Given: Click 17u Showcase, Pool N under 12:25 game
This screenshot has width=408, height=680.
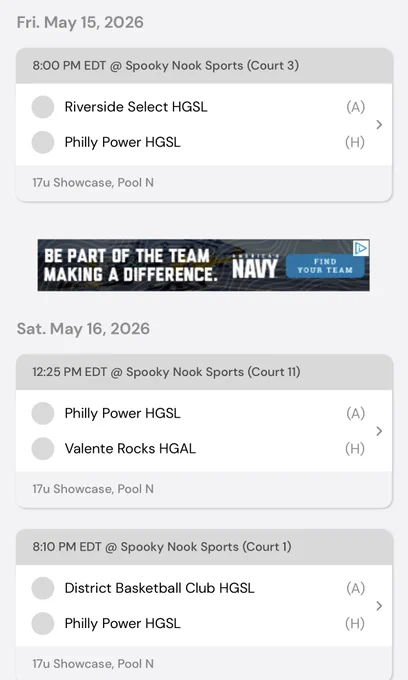Looking at the screenshot, I should click(x=93, y=489).
